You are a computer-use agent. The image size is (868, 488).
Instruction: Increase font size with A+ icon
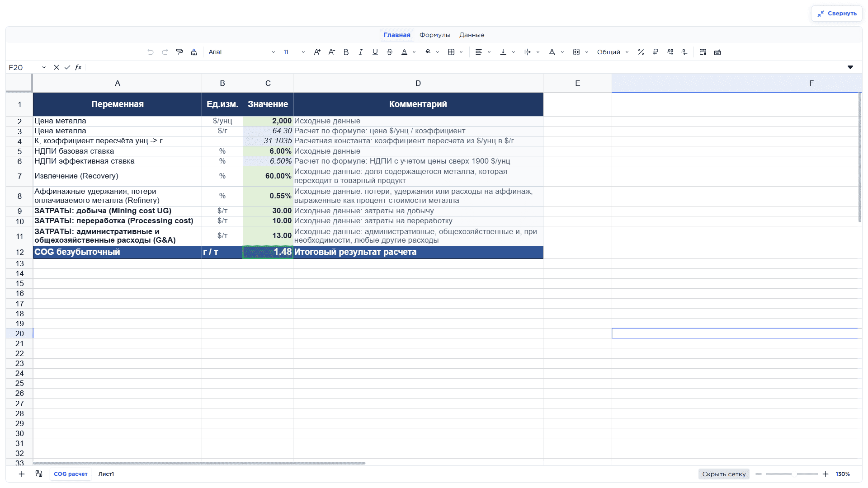pos(317,52)
